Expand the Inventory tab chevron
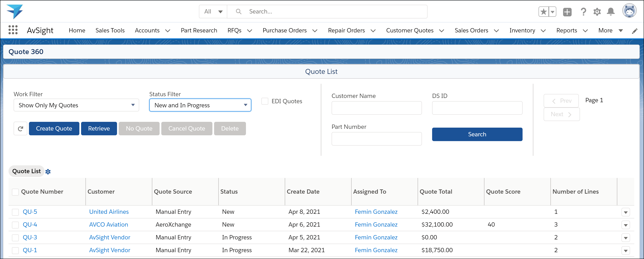 [543, 31]
